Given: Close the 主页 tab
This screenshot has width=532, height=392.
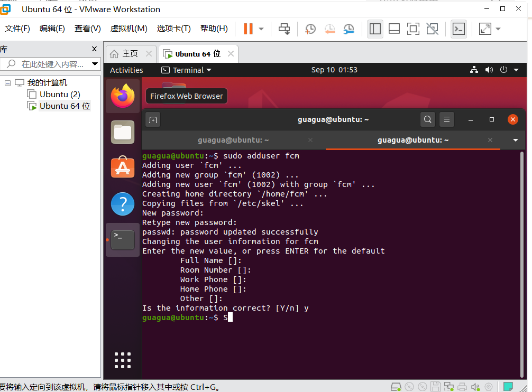Looking at the screenshot, I should pyautogui.click(x=149, y=53).
